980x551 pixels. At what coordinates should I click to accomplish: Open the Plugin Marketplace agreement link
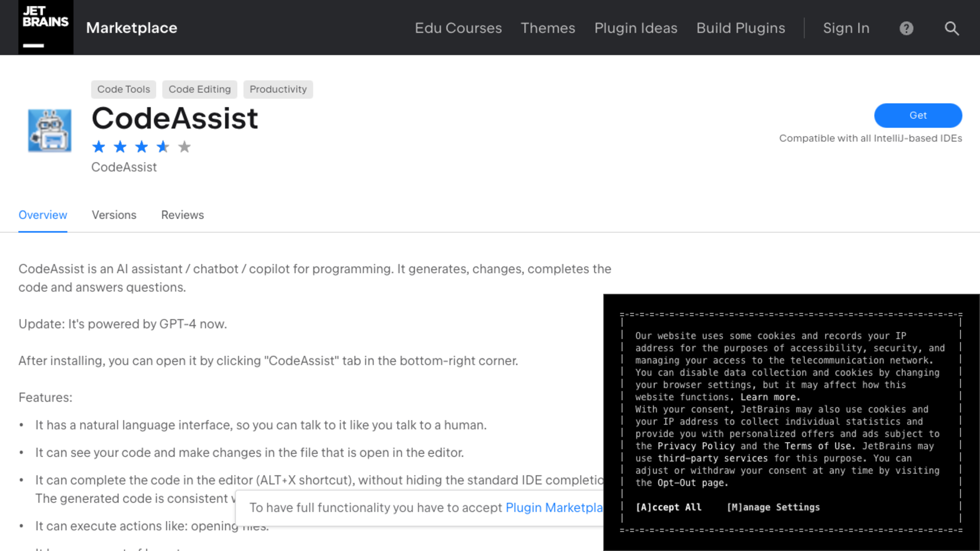[x=554, y=508]
